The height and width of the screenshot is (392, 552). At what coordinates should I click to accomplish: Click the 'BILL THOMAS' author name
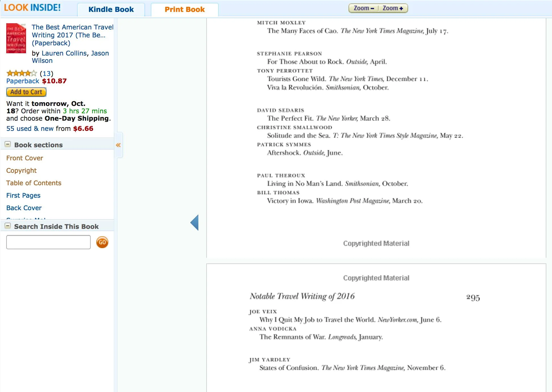tap(278, 193)
